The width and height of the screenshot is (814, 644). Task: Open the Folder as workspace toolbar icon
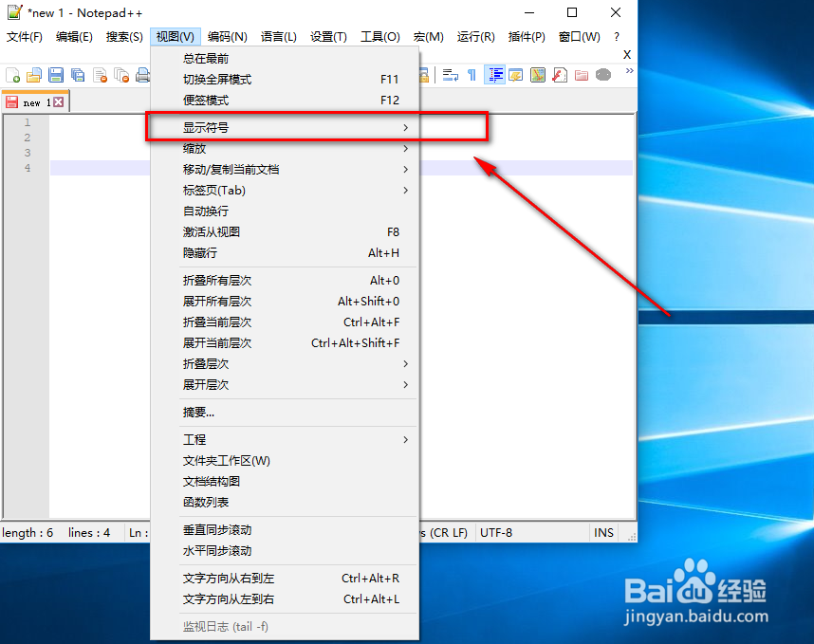click(x=582, y=75)
